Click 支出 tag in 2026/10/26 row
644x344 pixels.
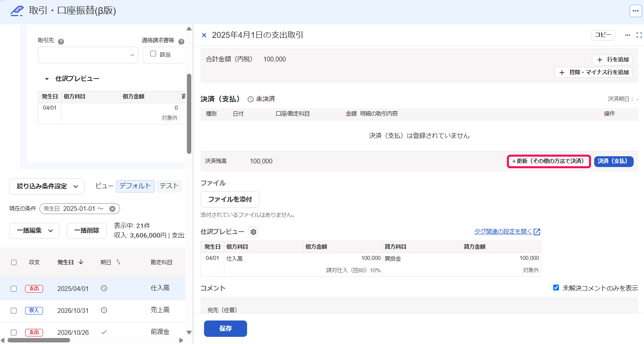coord(34,332)
